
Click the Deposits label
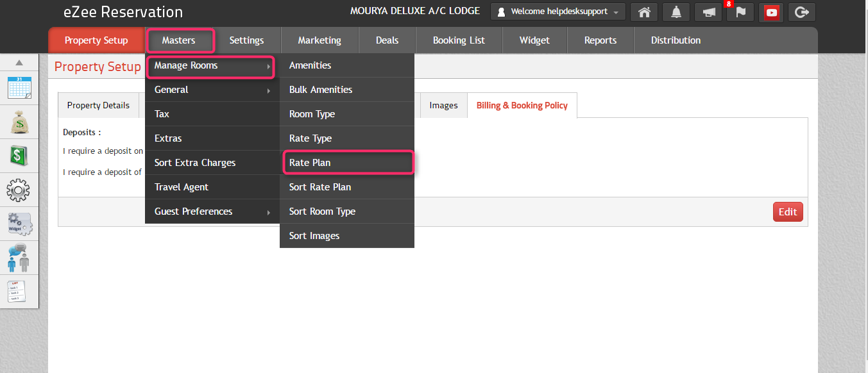coord(82,133)
